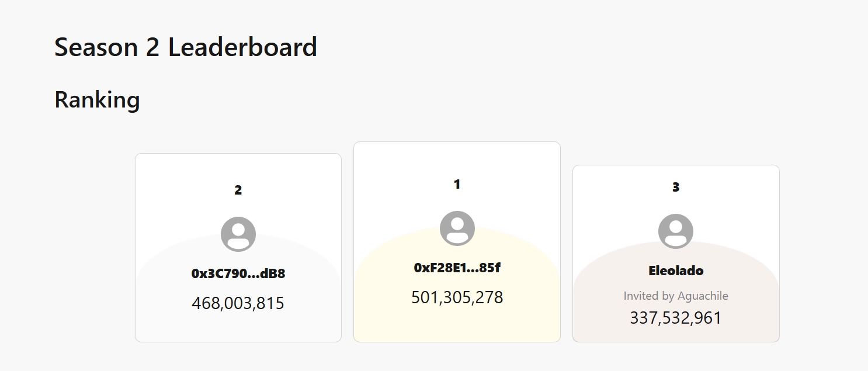Screen dimensions: 868x371
Task: Select the score 501,305,278
Action: 457,297
